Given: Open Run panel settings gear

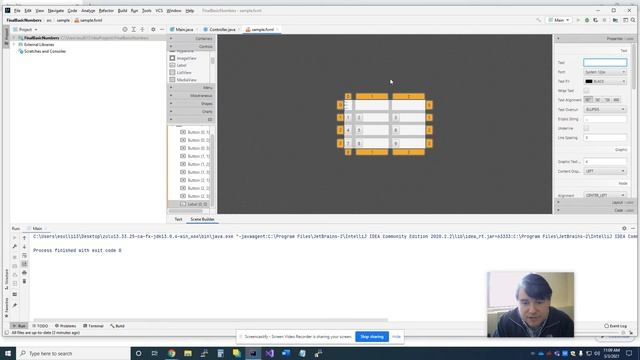Looking at the screenshot, I should [x=624, y=229].
